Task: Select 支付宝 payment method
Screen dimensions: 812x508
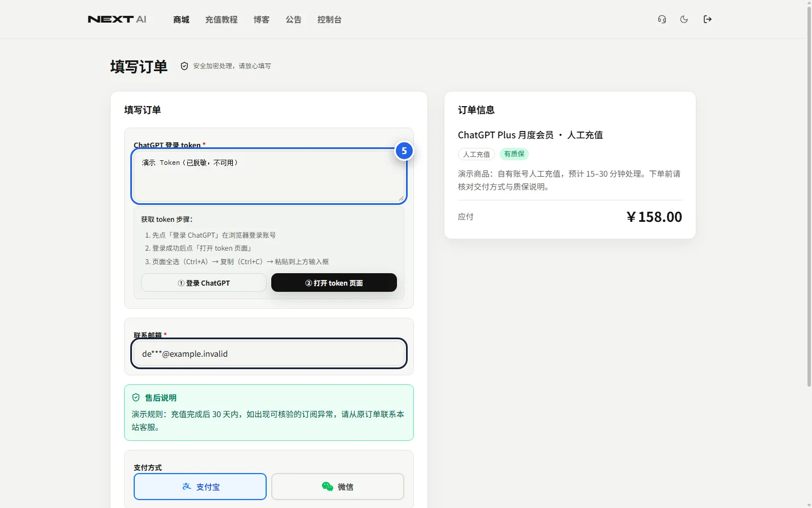Action: [200, 487]
